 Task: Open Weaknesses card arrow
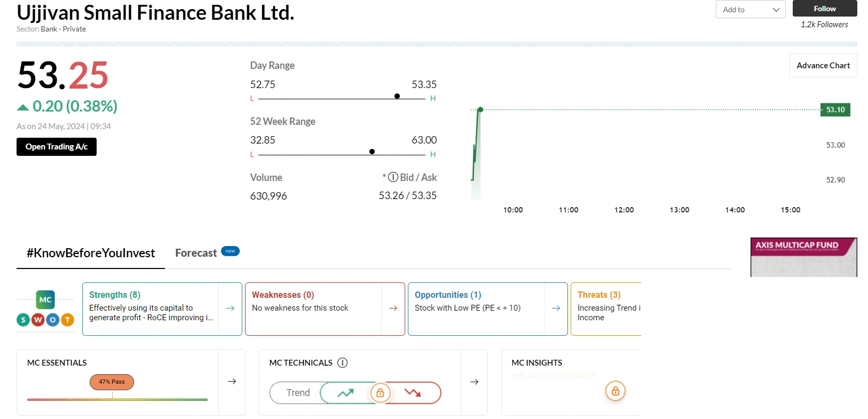pyautogui.click(x=393, y=308)
